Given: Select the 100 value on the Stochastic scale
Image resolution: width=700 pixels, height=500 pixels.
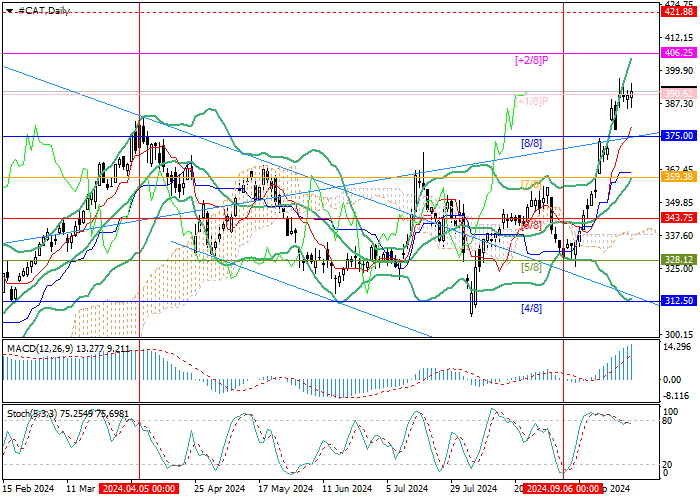Looking at the screenshot, I should point(671,411).
